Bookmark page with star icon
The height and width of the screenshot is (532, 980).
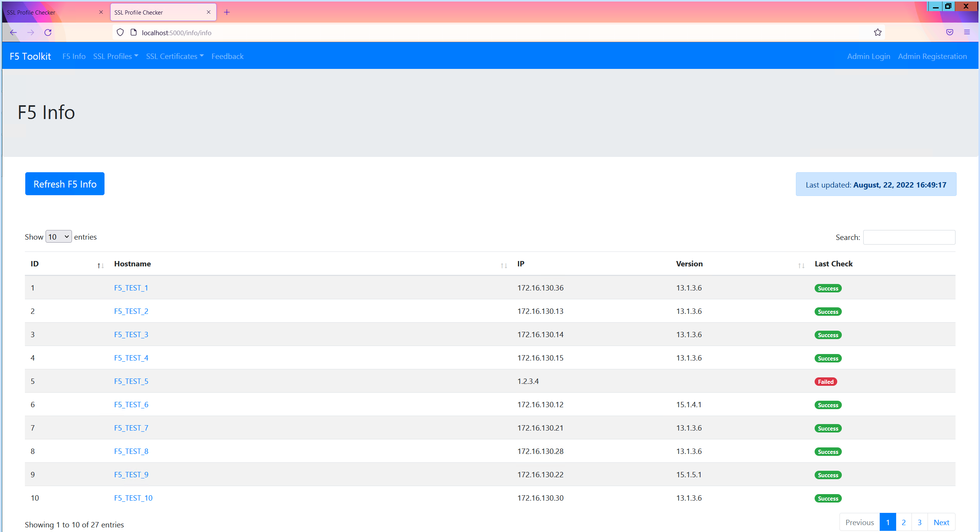tap(877, 33)
